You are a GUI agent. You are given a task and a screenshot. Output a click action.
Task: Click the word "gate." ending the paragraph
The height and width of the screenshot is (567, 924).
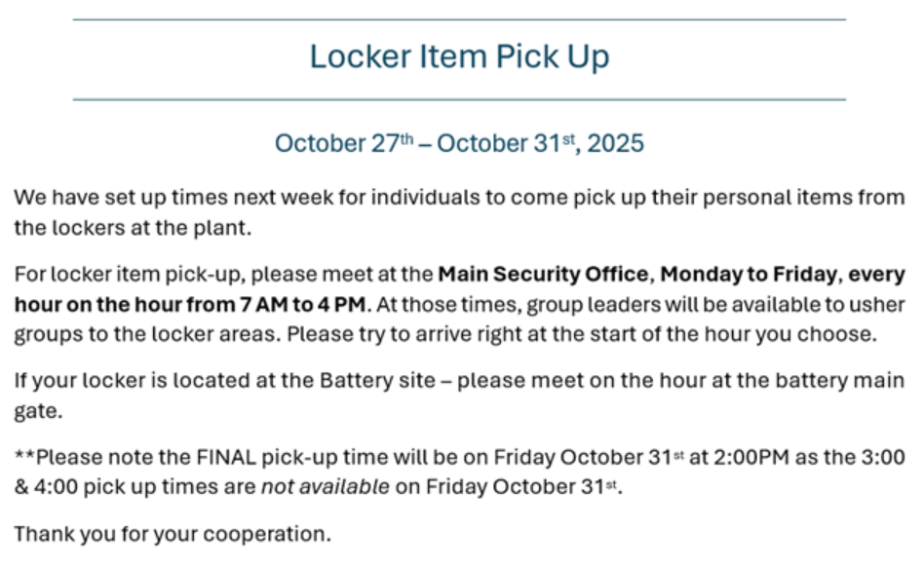[x=36, y=412]
